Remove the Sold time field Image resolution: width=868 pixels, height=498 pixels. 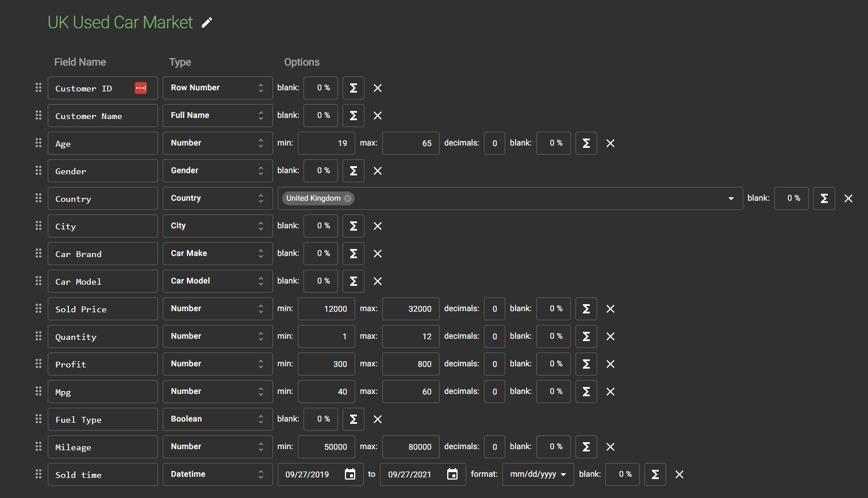coord(679,474)
